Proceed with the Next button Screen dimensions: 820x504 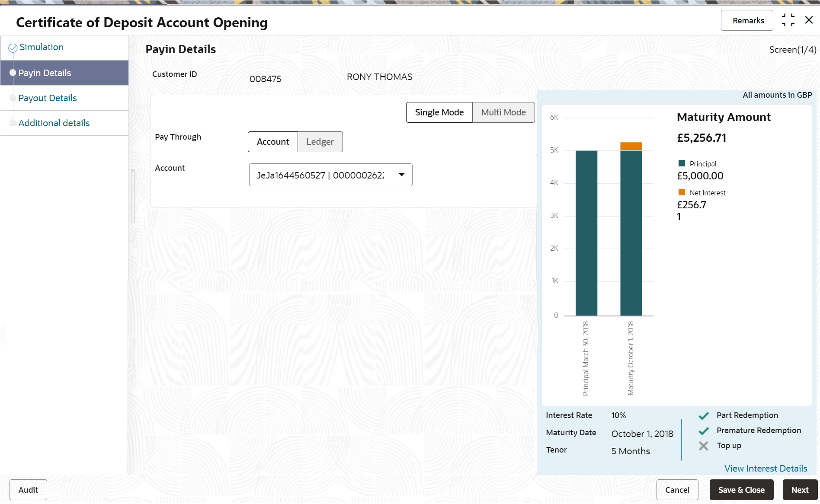coord(800,490)
